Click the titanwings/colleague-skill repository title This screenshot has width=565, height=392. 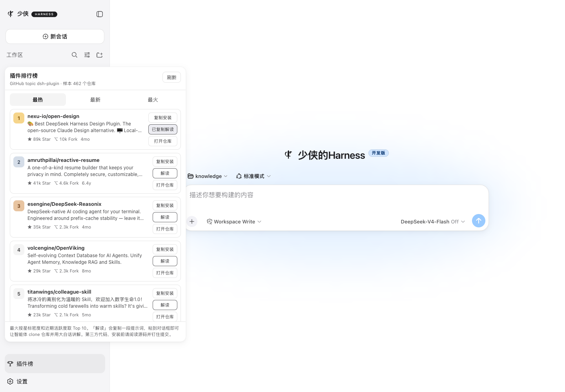click(x=59, y=292)
